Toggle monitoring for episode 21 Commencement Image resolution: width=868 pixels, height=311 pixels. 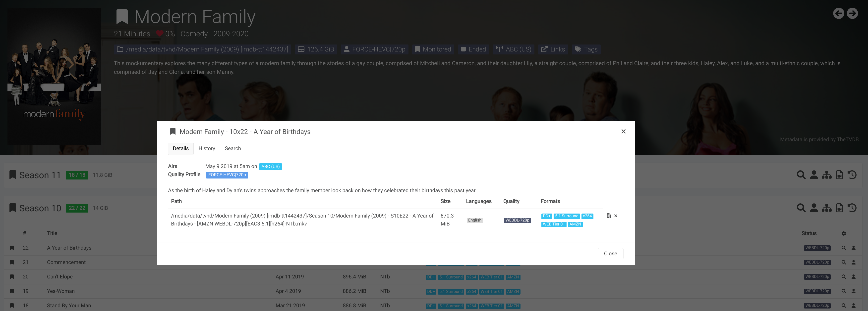point(12,262)
